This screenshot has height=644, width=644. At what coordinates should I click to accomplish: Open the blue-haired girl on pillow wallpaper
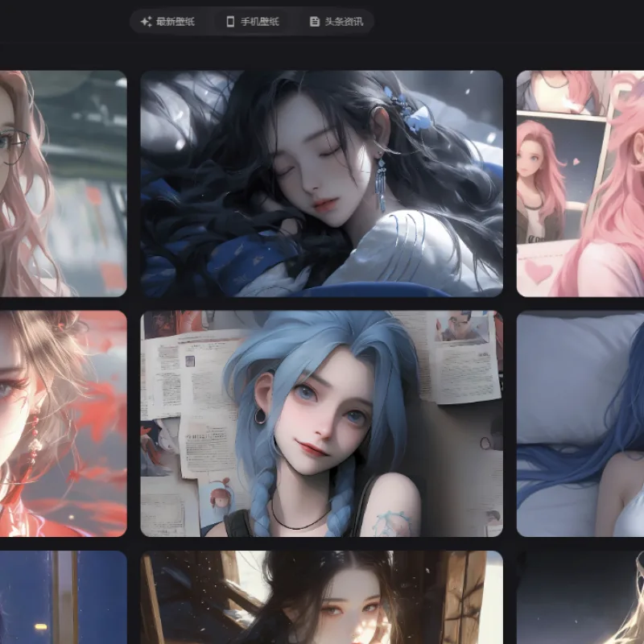(580, 423)
